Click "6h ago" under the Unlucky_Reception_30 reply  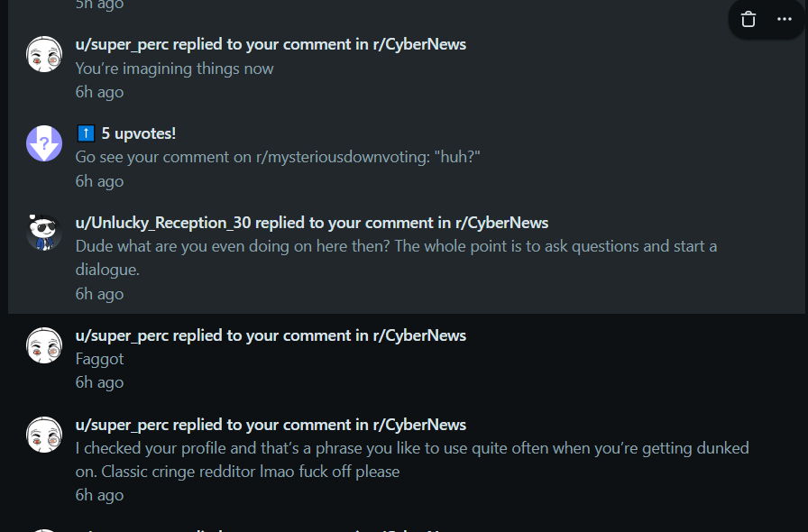coord(99,294)
